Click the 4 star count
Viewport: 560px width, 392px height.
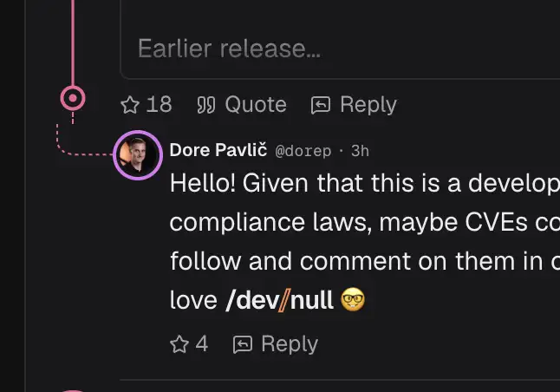[202, 344]
